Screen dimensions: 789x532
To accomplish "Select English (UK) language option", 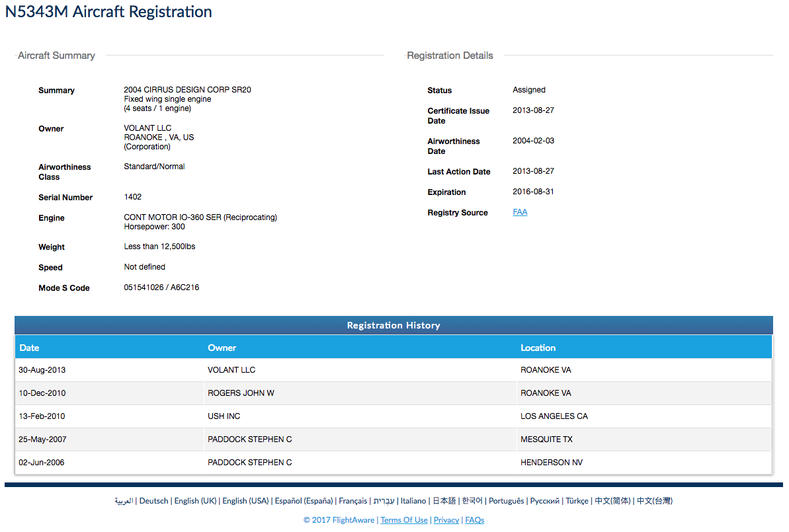I will click(x=195, y=501).
